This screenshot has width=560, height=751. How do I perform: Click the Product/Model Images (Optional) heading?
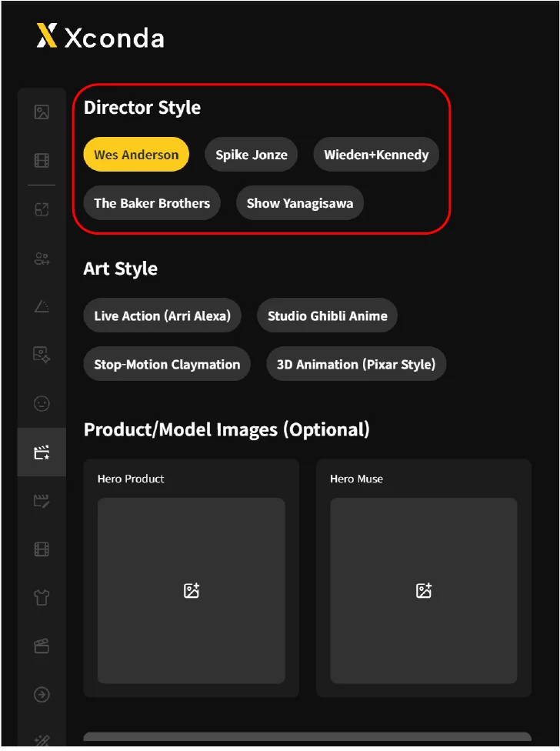[x=227, y=430]
